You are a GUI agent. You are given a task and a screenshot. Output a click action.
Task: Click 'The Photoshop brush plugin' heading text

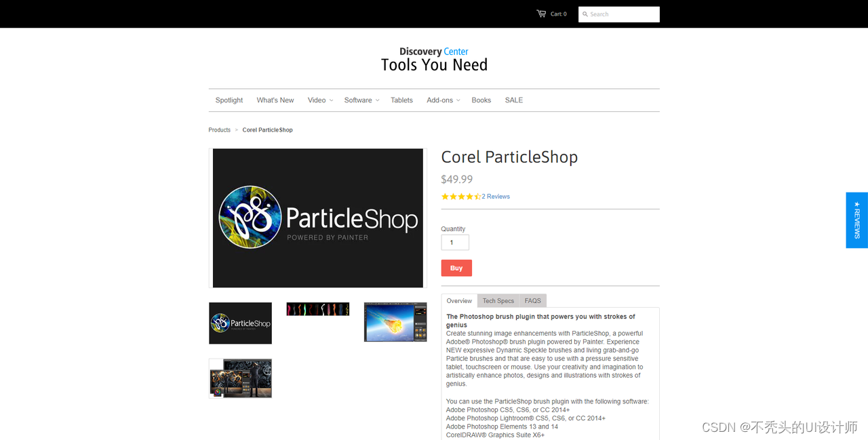540,321
